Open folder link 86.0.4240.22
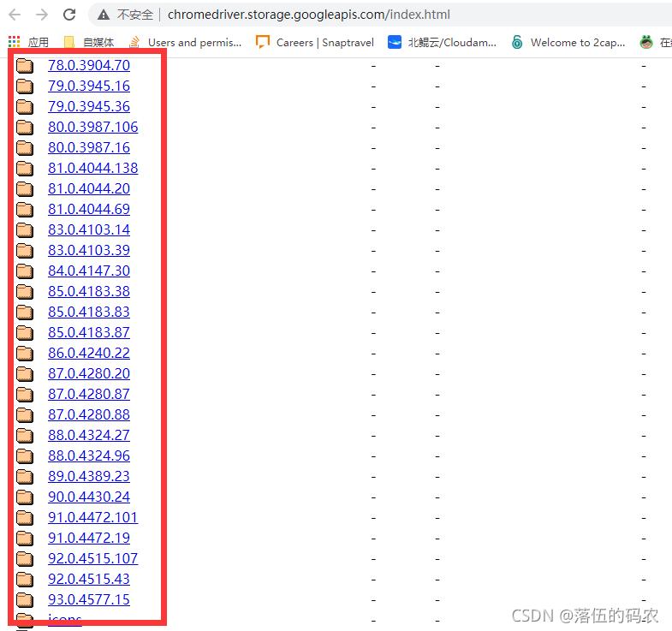This screenshot has height=631, width=672. (89, 354)
